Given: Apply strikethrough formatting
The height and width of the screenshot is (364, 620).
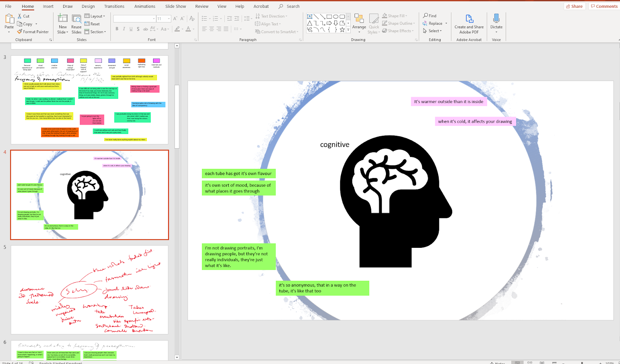Looking at the screenshot, I should coord(145,29).
